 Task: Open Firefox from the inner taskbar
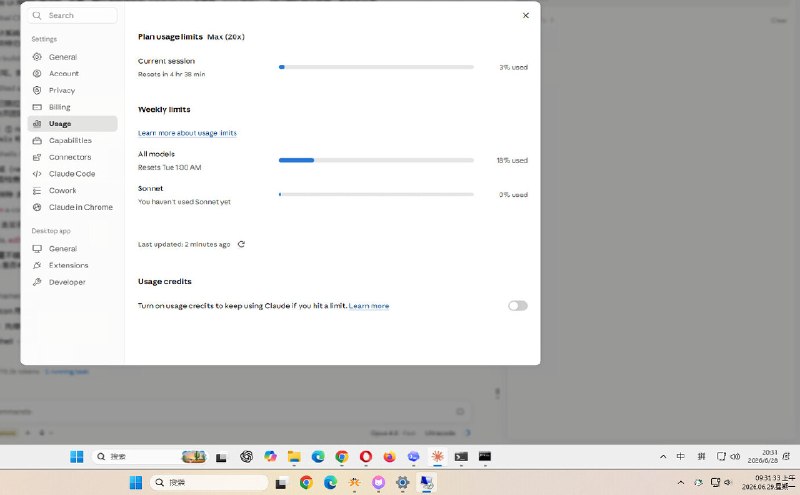point(389,457)
